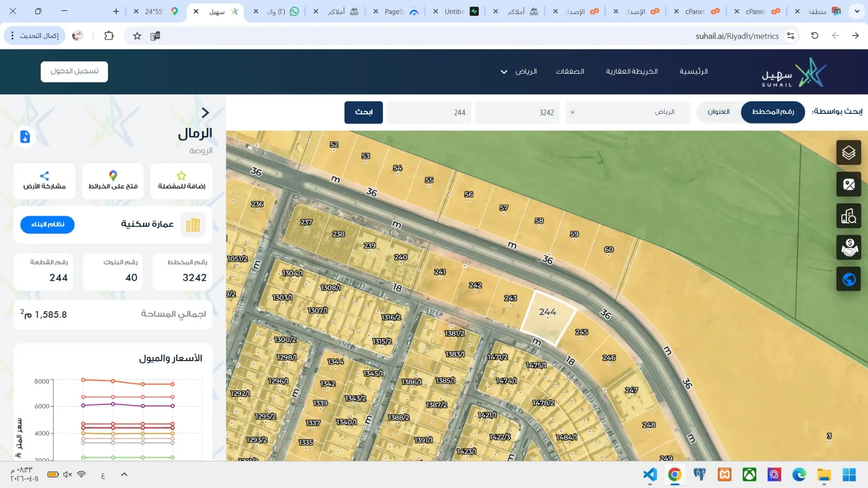Click the تسجيل الدخول login button
The height and width of the screenshot is (488, 868).
(74, 72)
